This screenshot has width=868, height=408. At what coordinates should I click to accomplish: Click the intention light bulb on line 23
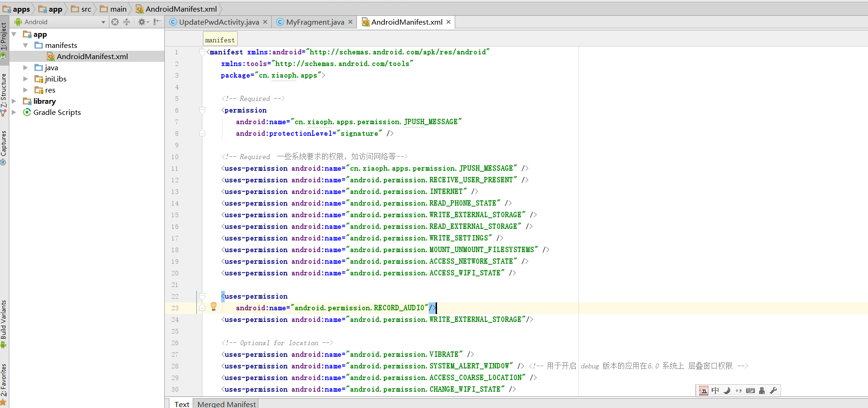coord(214,306)
